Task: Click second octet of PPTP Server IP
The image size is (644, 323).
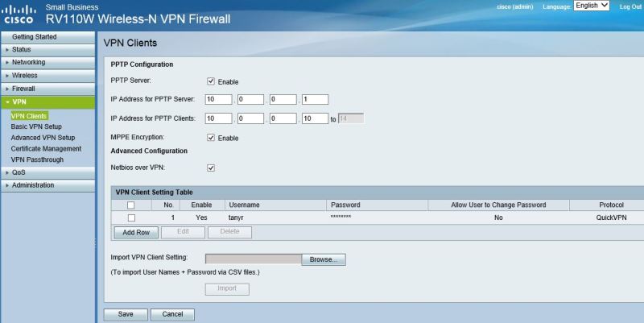Action: click(x=250, y=99)
